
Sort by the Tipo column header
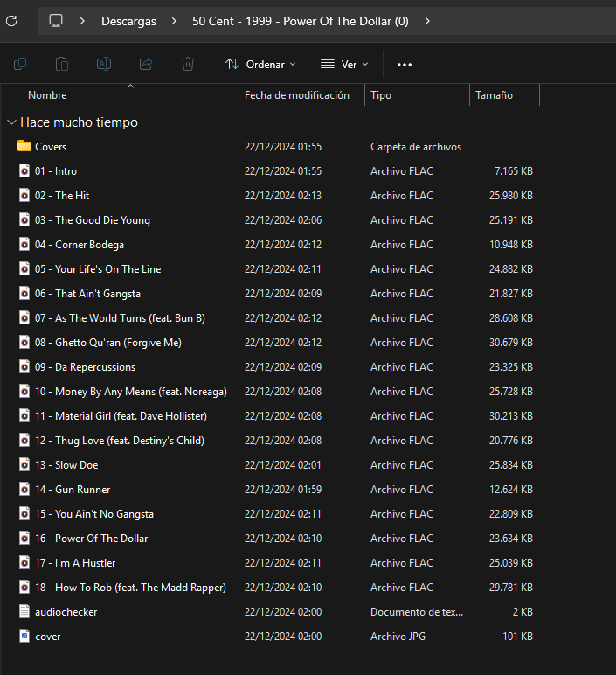pos(381,95)
